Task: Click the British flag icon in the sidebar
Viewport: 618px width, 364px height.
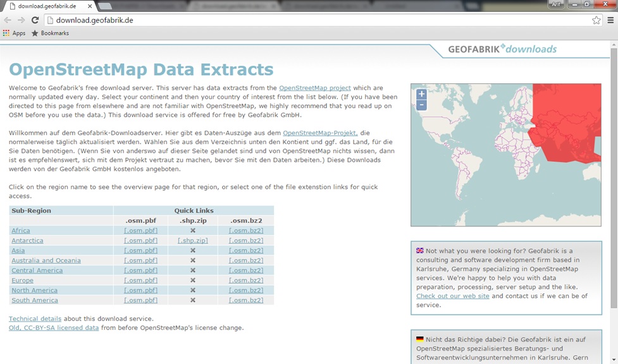Action: click(x=421, y=251)
